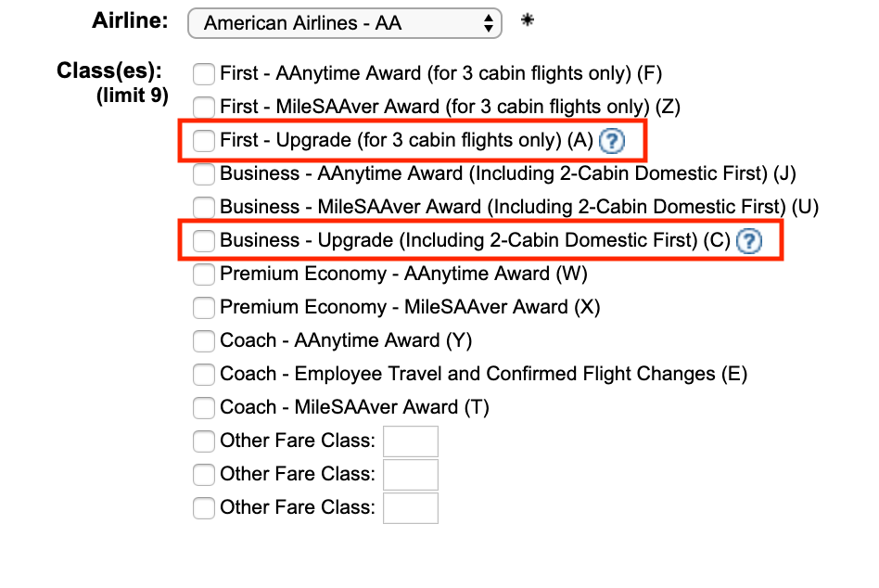
Task: Tick Coach Employee Travel (E) checkbox
Action: (204, 375)
